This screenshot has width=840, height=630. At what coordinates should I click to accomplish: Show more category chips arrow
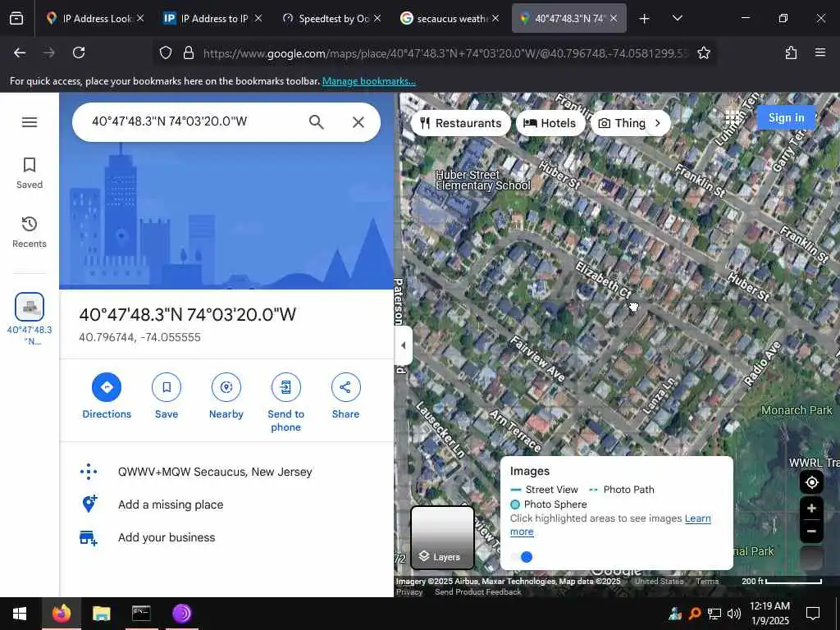658,123
